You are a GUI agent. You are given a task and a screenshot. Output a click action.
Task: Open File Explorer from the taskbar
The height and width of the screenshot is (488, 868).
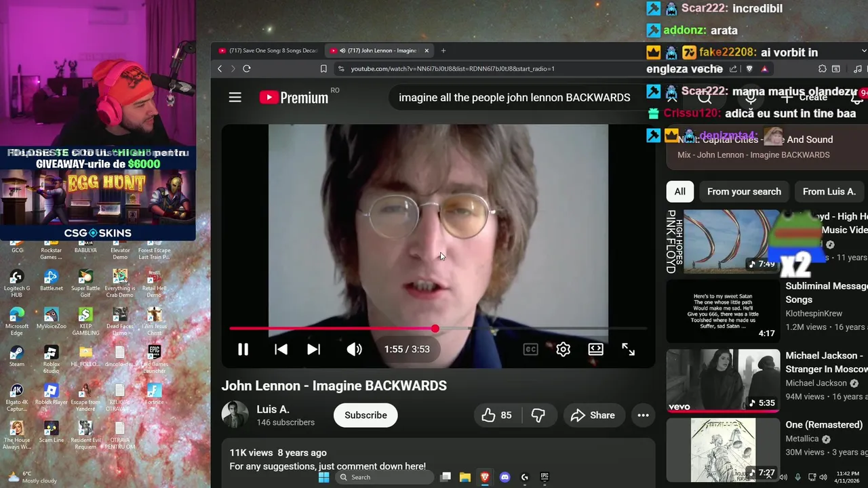click(465, 477)
